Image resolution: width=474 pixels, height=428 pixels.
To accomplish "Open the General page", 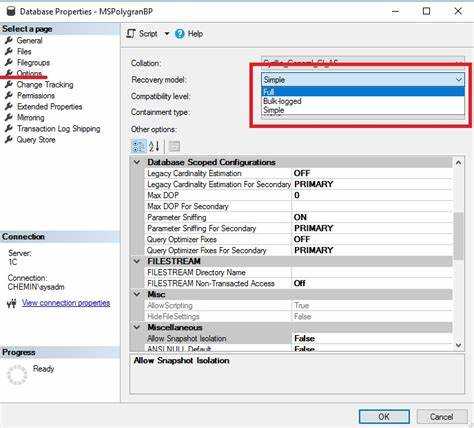I will [x=29, y=41].
